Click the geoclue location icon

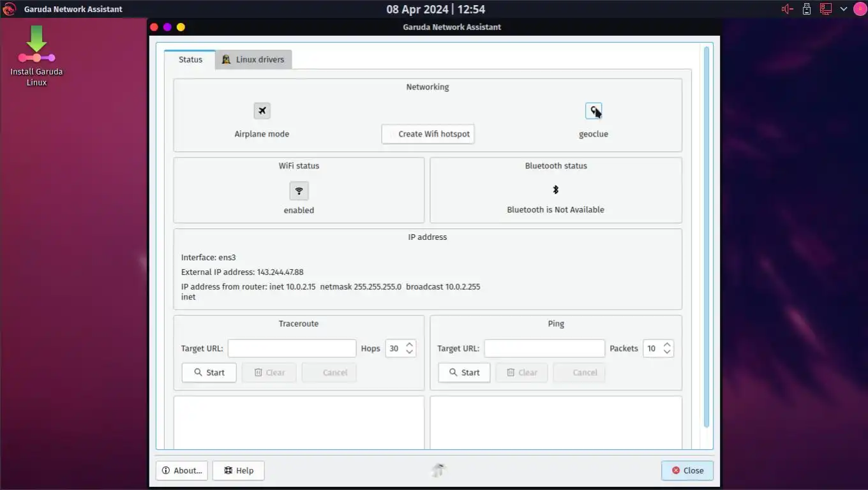pos(594,111)
